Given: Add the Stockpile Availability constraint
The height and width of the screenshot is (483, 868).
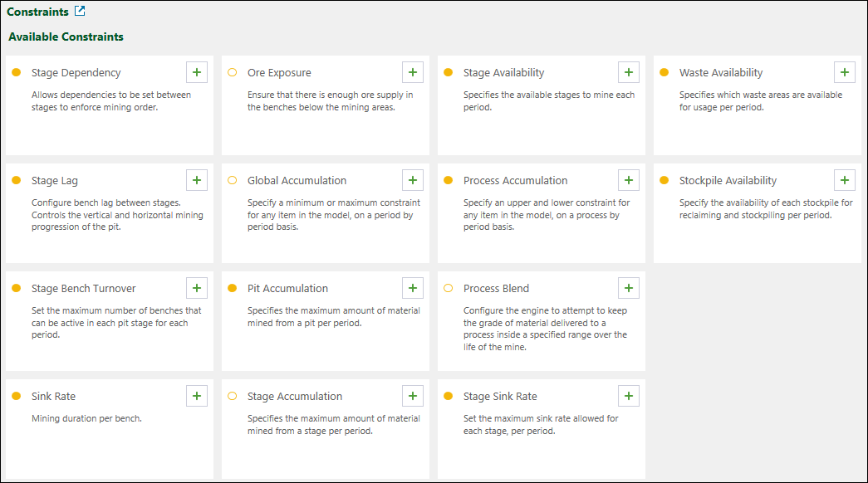Looking at the screenshot, I should click(845, 180).
